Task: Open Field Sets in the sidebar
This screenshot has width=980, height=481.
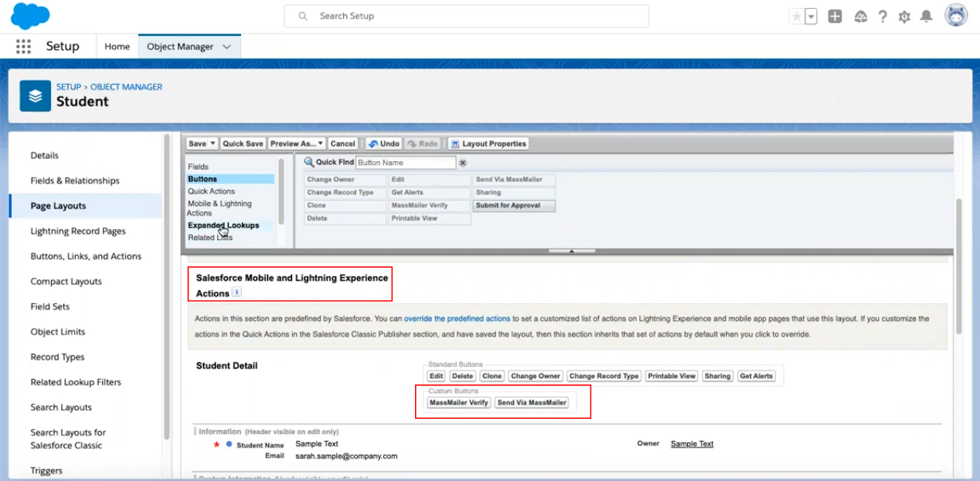Action: tap(50, 306)
